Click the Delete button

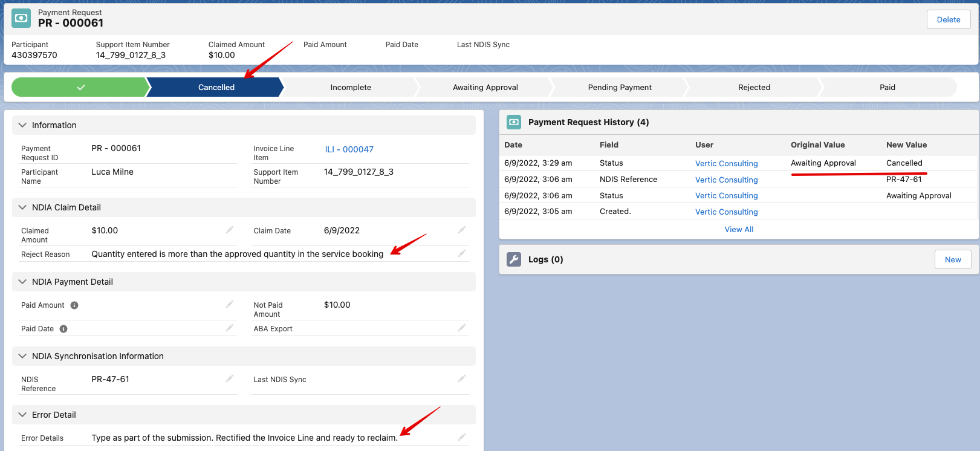[948, 19]
